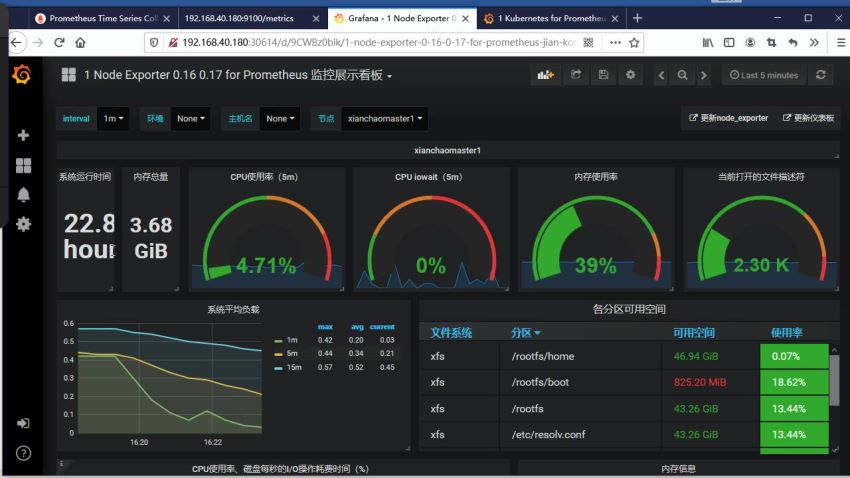
Task: Open the CPU使用率 (5m) gauge panel title
Action: (x=264, y=177)
